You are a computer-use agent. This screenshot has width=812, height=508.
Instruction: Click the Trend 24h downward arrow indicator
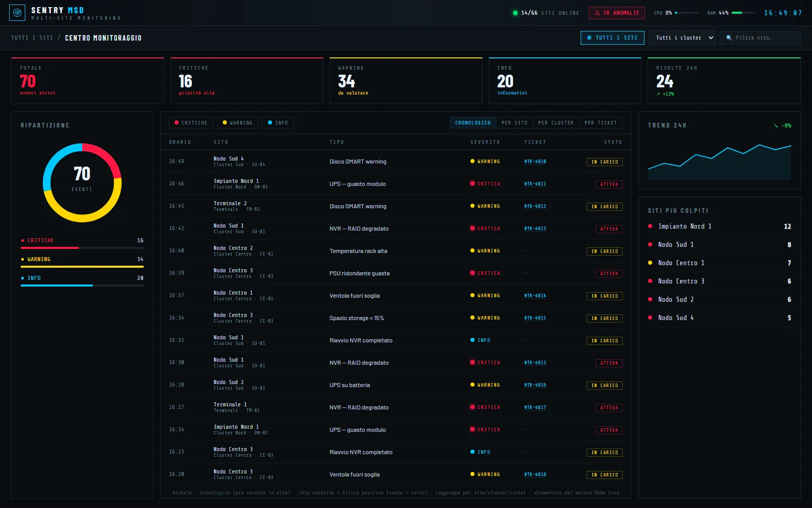(775, 125)
